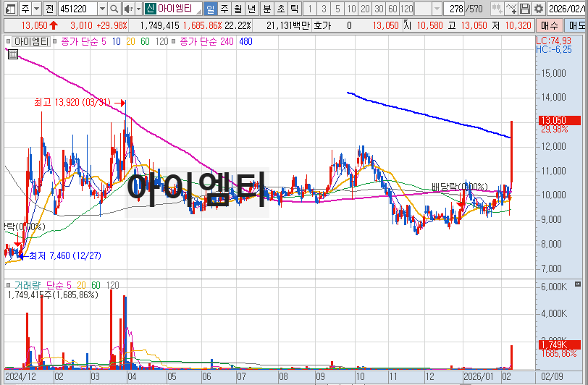Add an indicator with the line-plus icon
This screenshot has width=588, height=385.
(x=511, y=8)
